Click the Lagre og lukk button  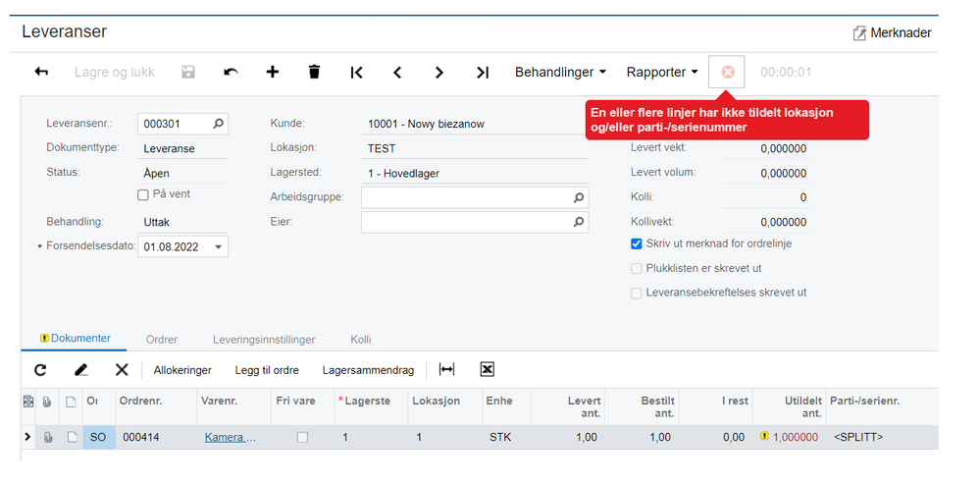pyautogui.click(x=115, y=72)
